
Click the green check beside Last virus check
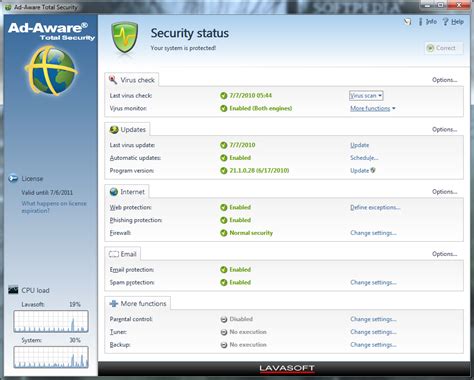click(224, 96)
